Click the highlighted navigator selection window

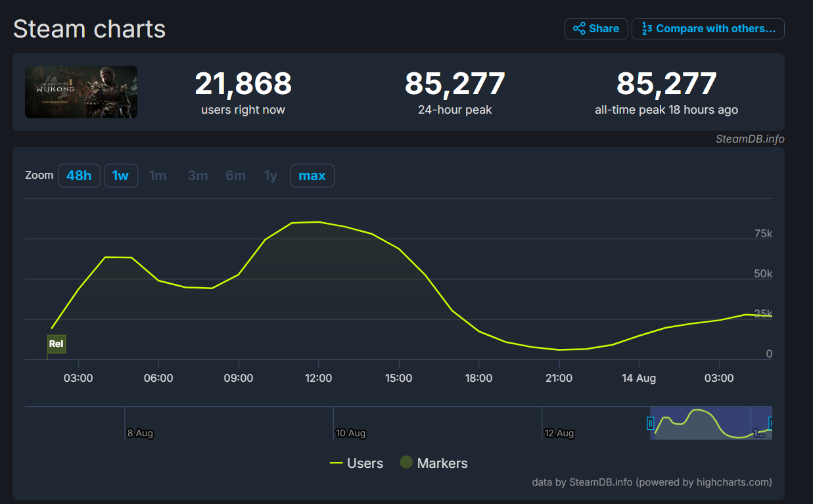point(711,423)
